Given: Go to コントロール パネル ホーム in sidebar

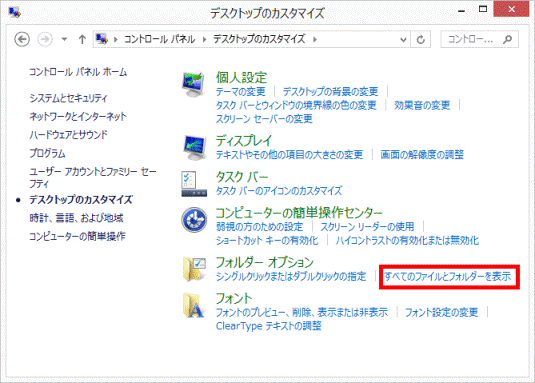Looking at the screenshot, I should pyautogui.click(x=78, y=72).
